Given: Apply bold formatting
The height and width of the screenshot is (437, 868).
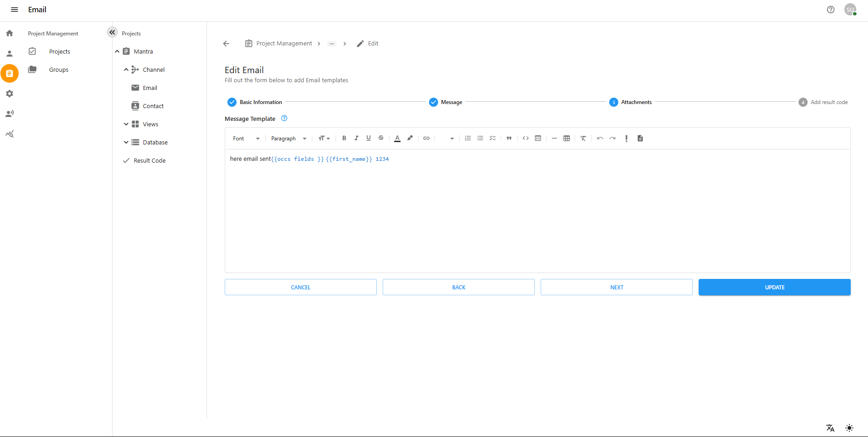Looking at the screenshot, I should click(x=344, y=138).
